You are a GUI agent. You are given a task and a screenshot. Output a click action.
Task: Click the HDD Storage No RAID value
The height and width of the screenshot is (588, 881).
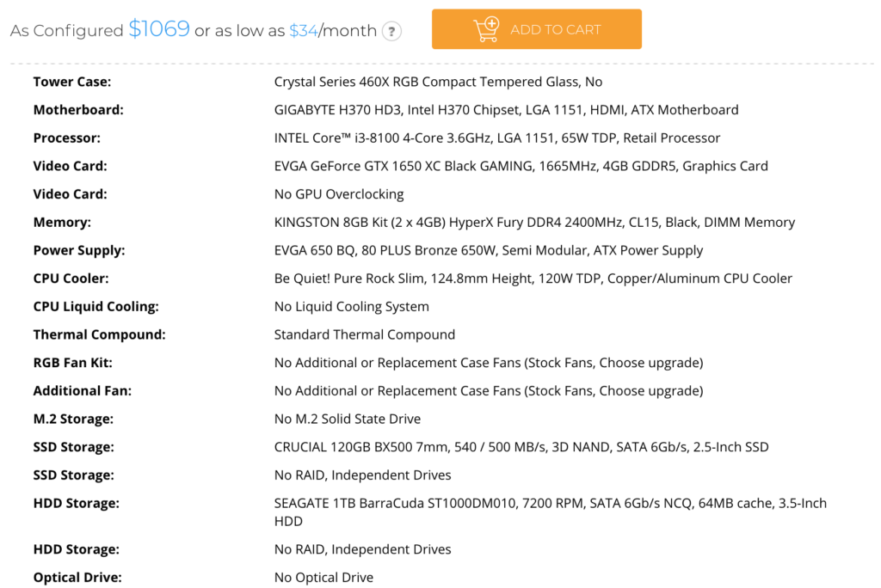tap(362, 549)
